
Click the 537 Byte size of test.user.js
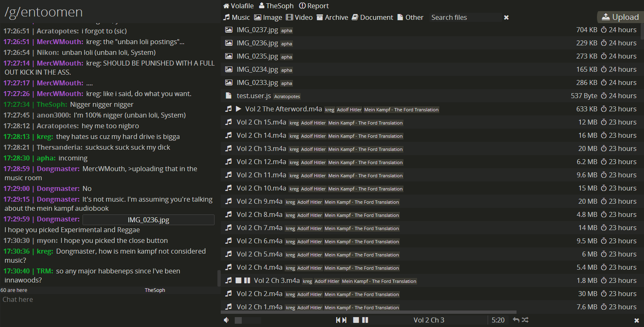(x=584, y=96)
